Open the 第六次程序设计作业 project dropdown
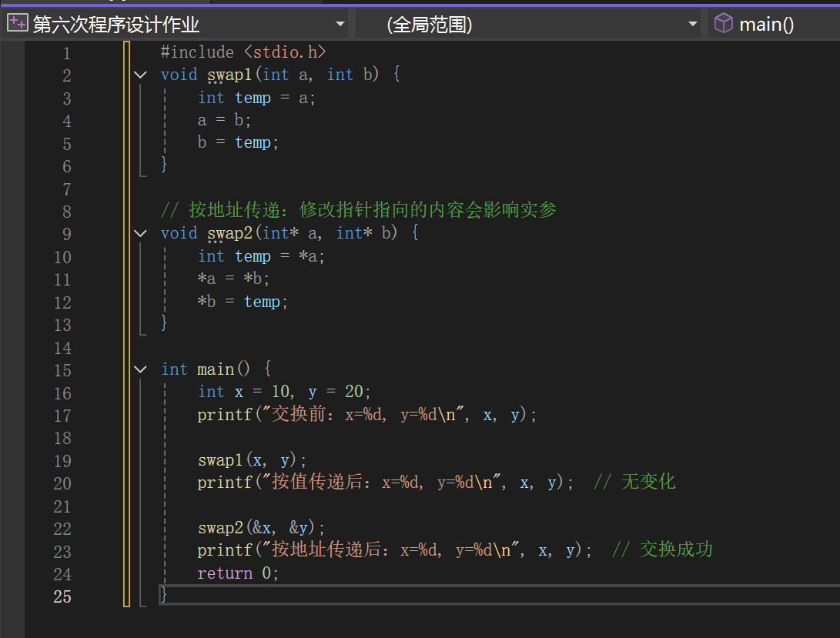Image resolution: width=840 pixels, height=638 pixels. [x=340, y=24]
